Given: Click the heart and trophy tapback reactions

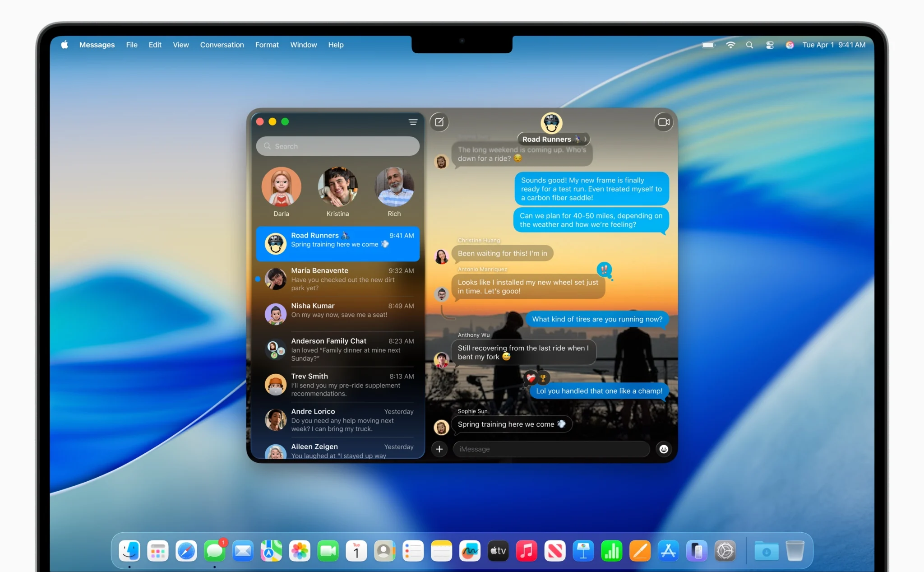Looking at the screenshot, I should click(x=537, y=378).
